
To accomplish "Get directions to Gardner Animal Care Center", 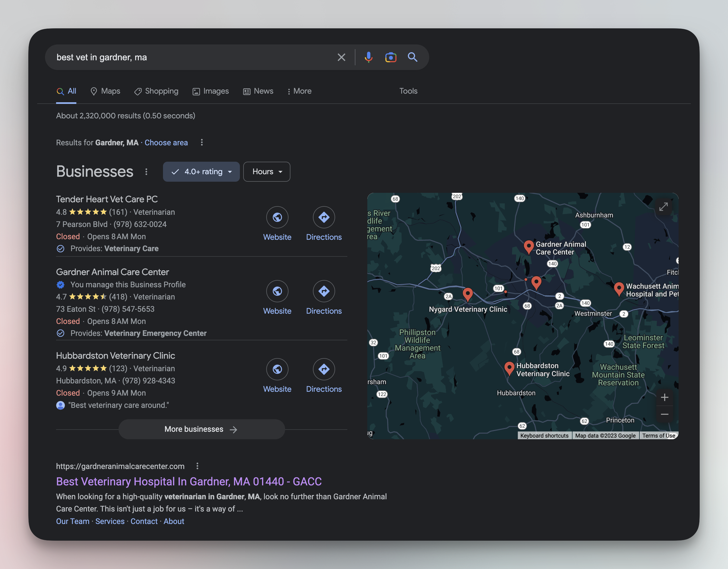I will pos(324,291).
